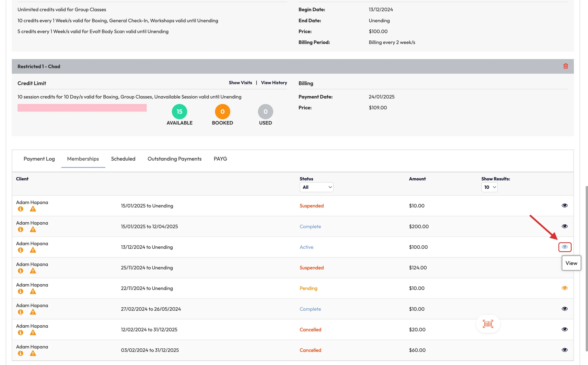View the Suspended $10.00 membership via its eye icon
588x365 pixels.
pos(564,206)
